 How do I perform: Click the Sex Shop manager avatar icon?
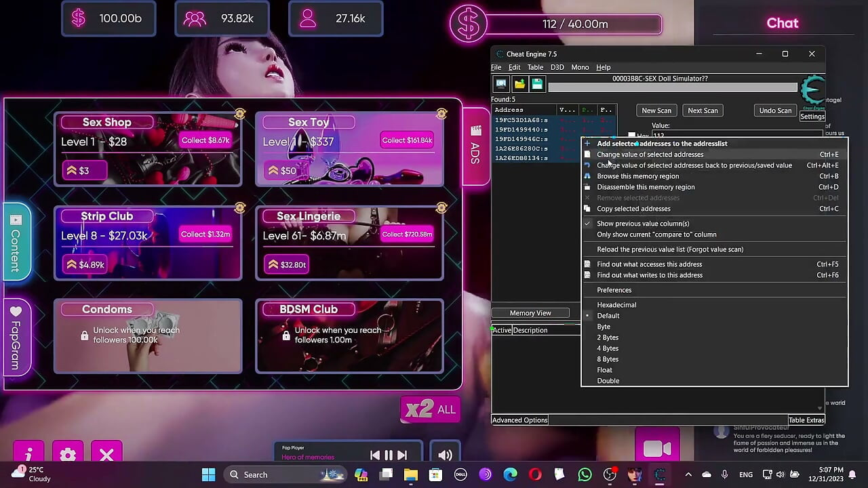click(x=240, y=113)
